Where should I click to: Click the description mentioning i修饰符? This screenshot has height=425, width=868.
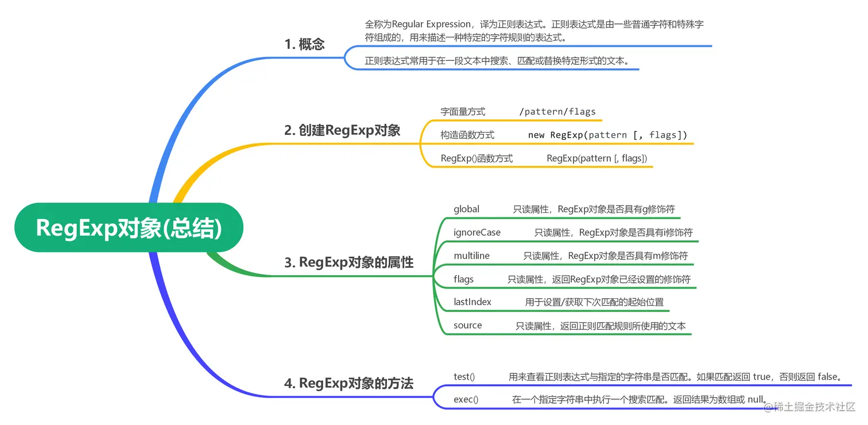pos(614,232)
